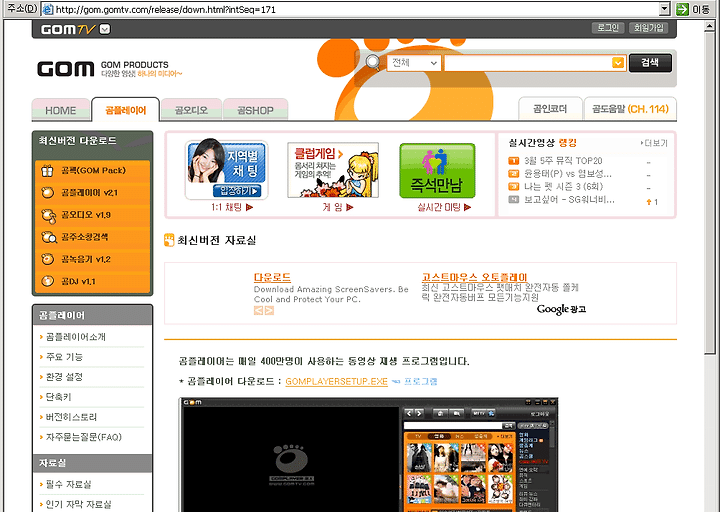This screenshot has height=512, width=720.
Task: Open 곰플레이어 v2.1 download link
Action: [x=89, y=193]
